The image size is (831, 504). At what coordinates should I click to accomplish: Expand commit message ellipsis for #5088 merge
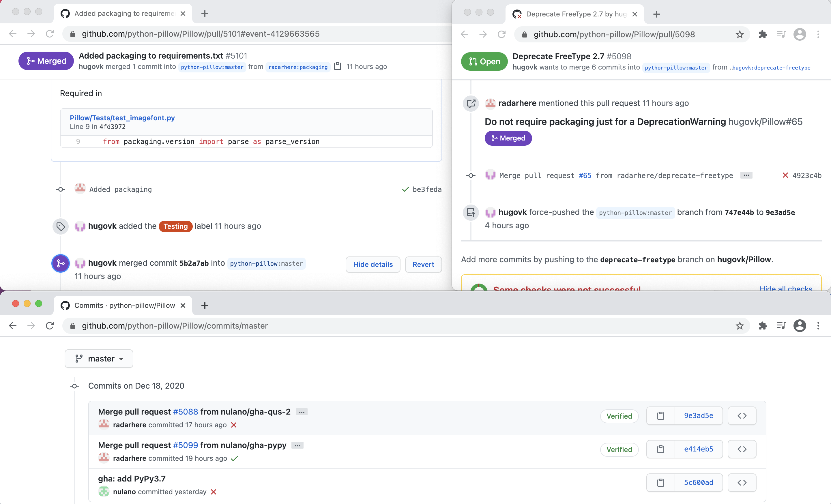(302, 412)
